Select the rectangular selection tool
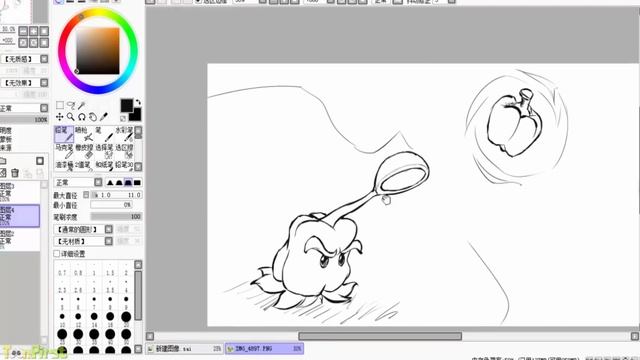This screenshot has height=360, width=640. 60,105
